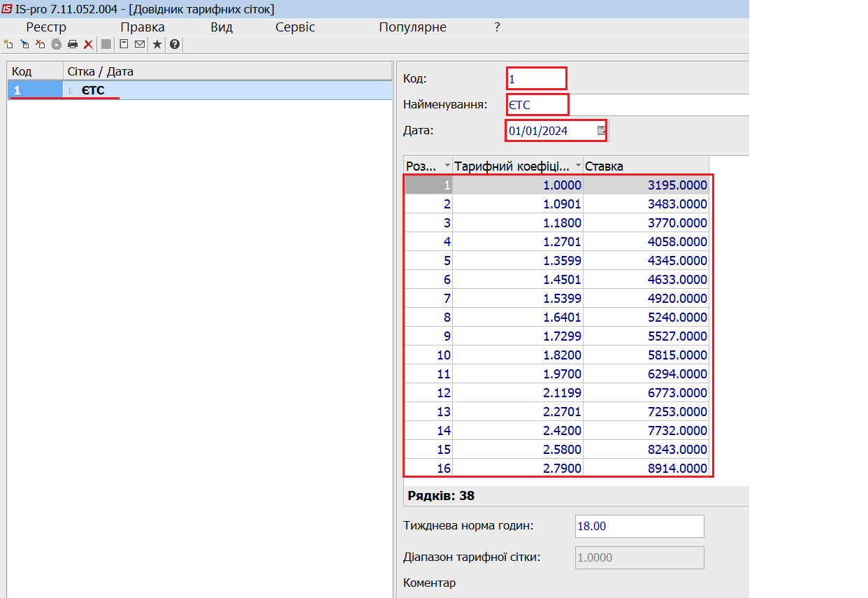Click the grey round disc toolbar icon
Image resolution: width=868 pixels, height=598 pixels.
pyautogui.click(x=57, y=44)
